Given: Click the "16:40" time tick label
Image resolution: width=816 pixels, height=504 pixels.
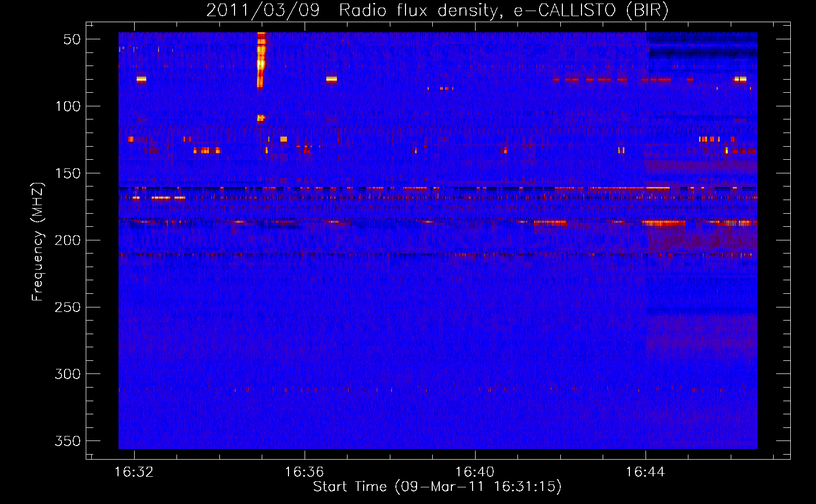Looking at the screenshot, I should pyautogui.click(x=475, y=472).
